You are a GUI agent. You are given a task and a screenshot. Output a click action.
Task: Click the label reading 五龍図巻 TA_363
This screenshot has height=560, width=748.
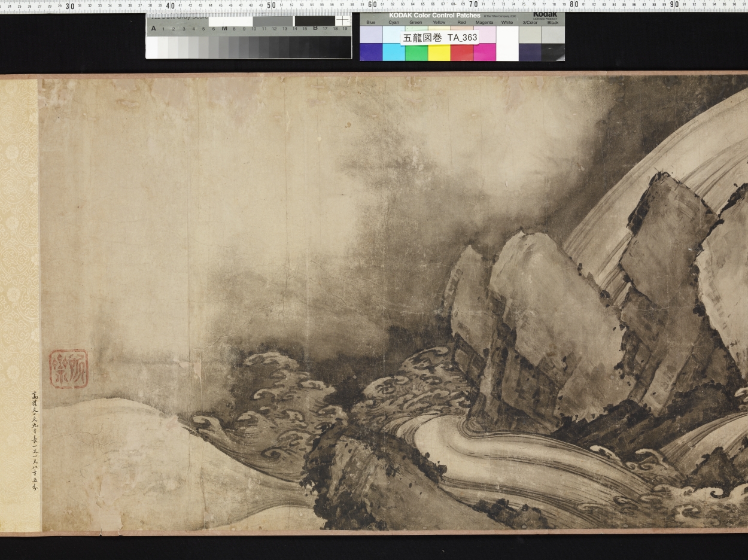coord(440,37)
